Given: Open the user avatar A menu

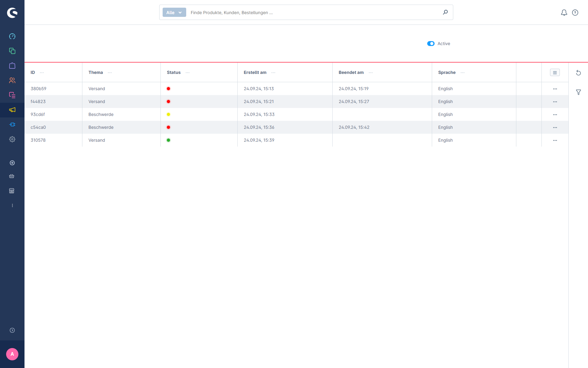Looking at the screenshot, I should coord(12,354).
